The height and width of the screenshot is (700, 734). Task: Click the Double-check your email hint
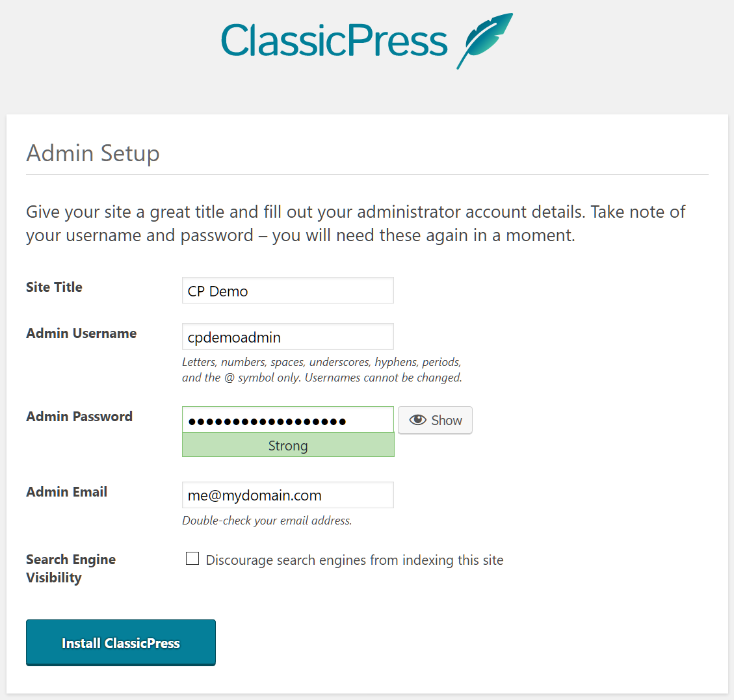click(267, 521)
